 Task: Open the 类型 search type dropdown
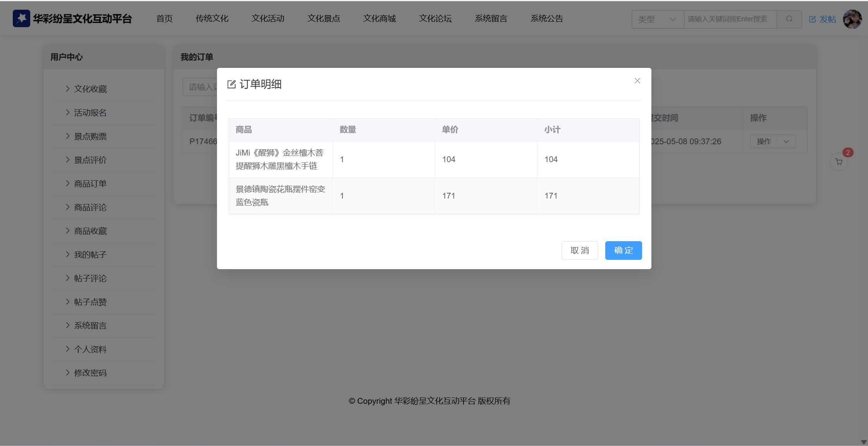coord(658,19)
